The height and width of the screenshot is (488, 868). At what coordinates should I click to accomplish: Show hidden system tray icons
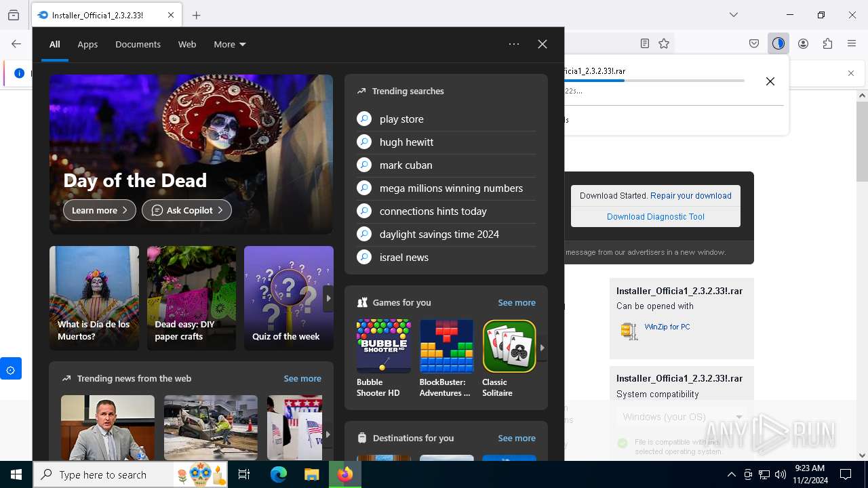[x=731, y=474]
